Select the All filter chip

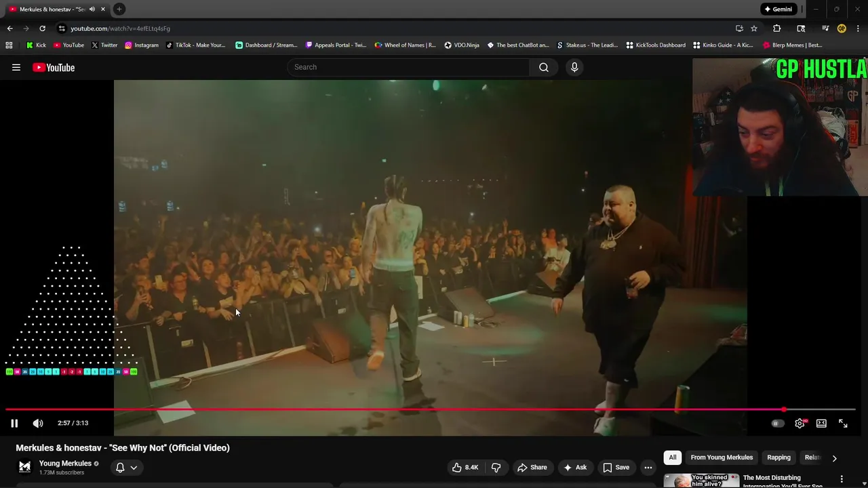click(x=673, y=457)
